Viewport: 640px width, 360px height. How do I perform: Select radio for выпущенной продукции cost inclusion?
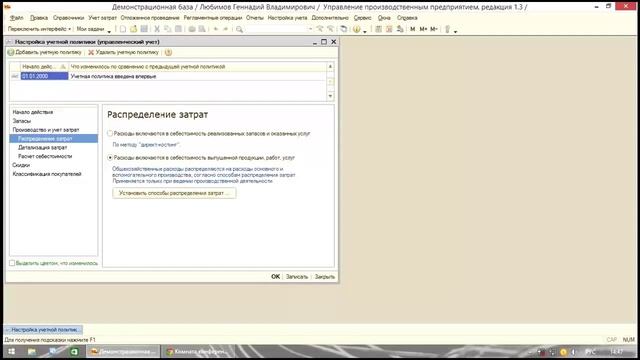(110, 158)
